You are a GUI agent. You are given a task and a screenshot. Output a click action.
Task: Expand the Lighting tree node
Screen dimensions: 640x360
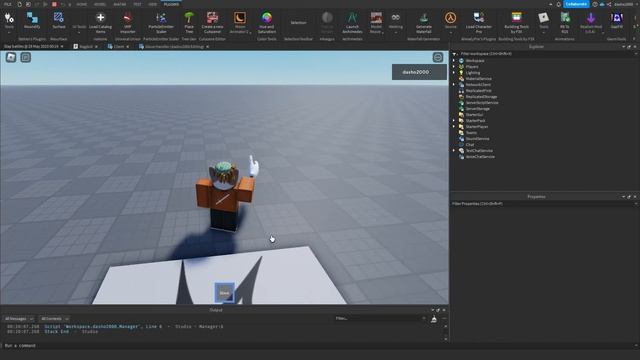click(454, 73)
